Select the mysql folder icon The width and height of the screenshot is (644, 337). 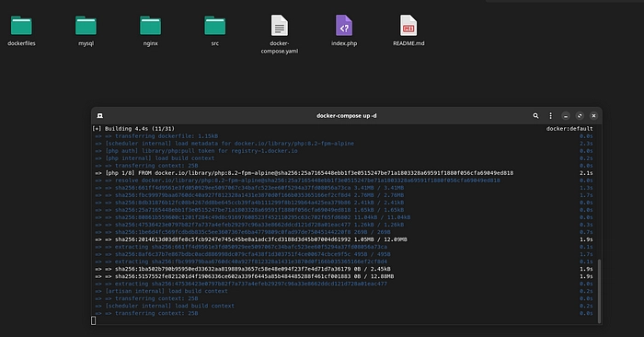coord(86,26)
